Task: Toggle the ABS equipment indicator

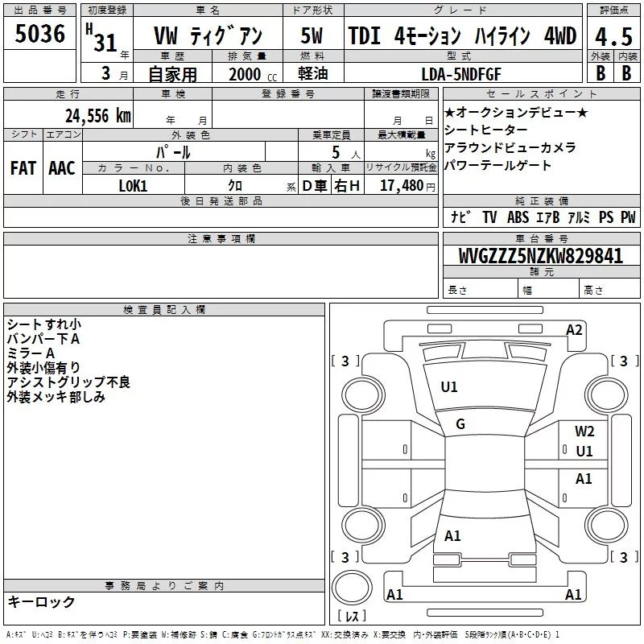Action: (x=518, y=217)
